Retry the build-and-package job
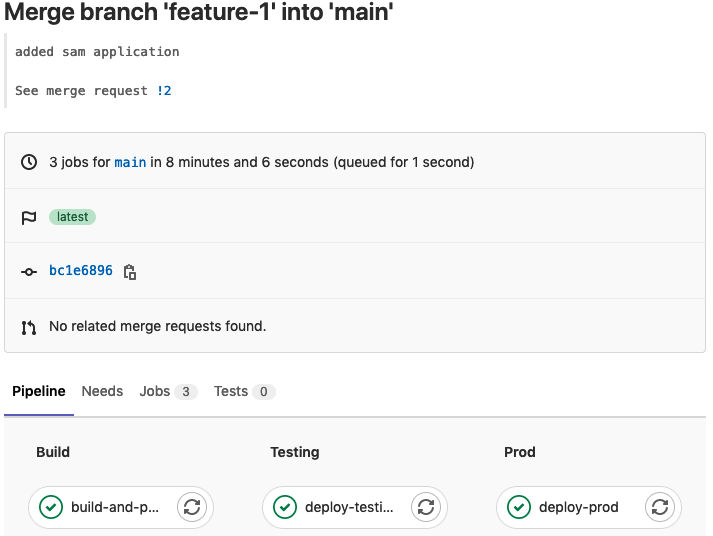The width and height of the screenshot is (713, 536). click(192, 507)
